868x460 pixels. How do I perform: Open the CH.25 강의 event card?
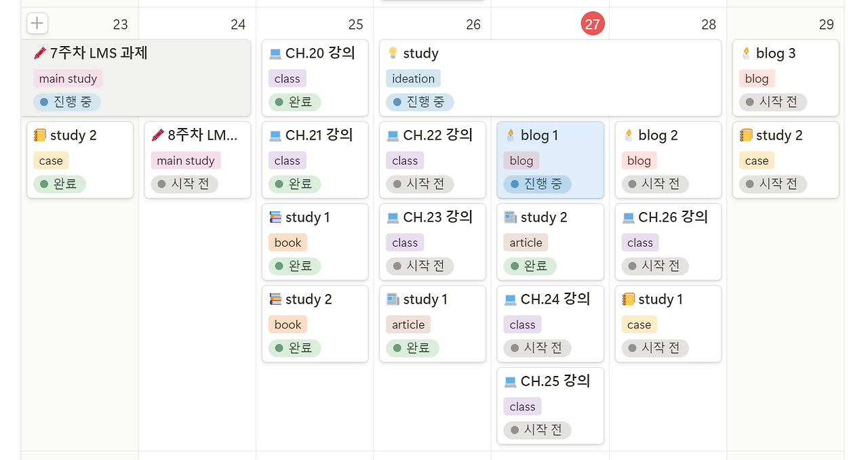click(550, 381)
